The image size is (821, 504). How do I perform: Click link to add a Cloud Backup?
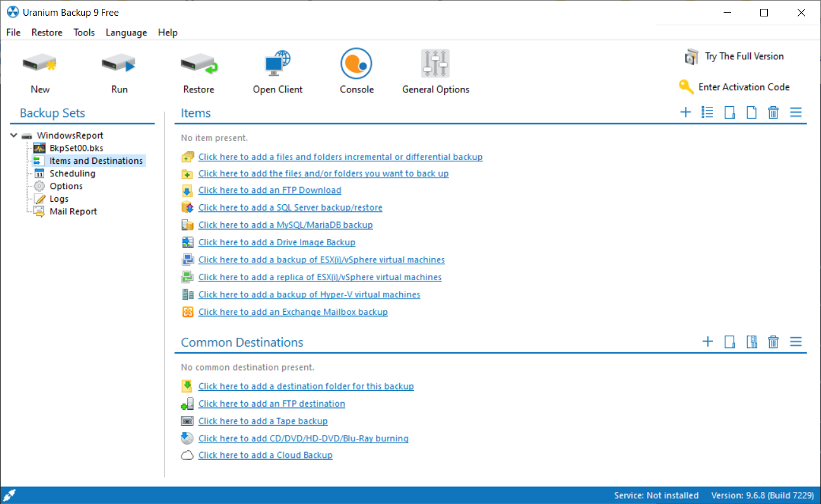265,455
